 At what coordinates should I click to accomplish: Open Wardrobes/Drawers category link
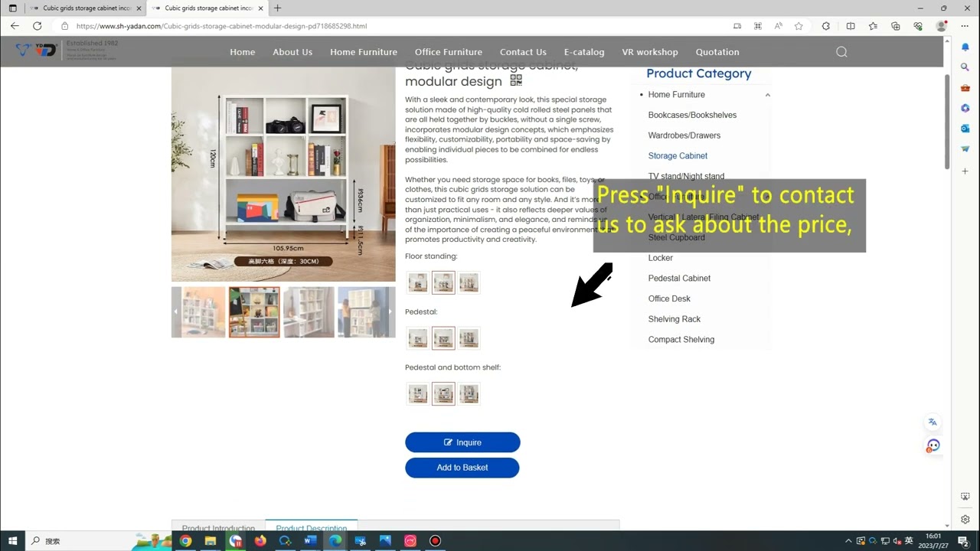[x=684, y=135]
